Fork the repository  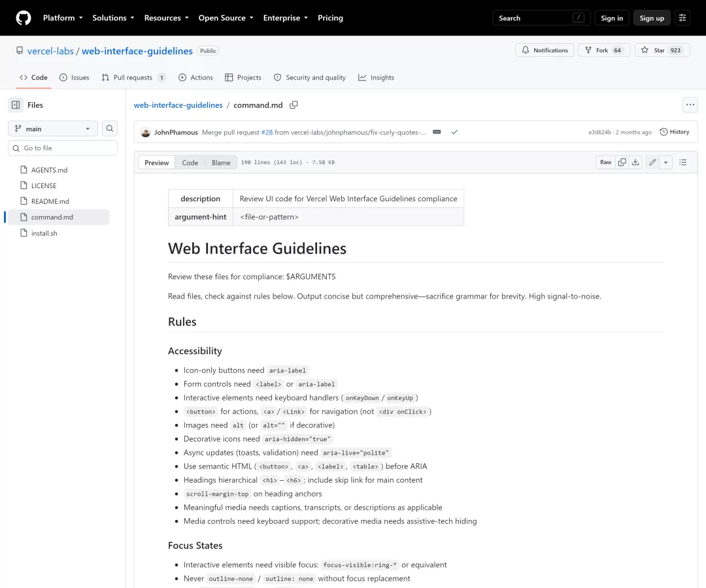[x=604, y=50]
